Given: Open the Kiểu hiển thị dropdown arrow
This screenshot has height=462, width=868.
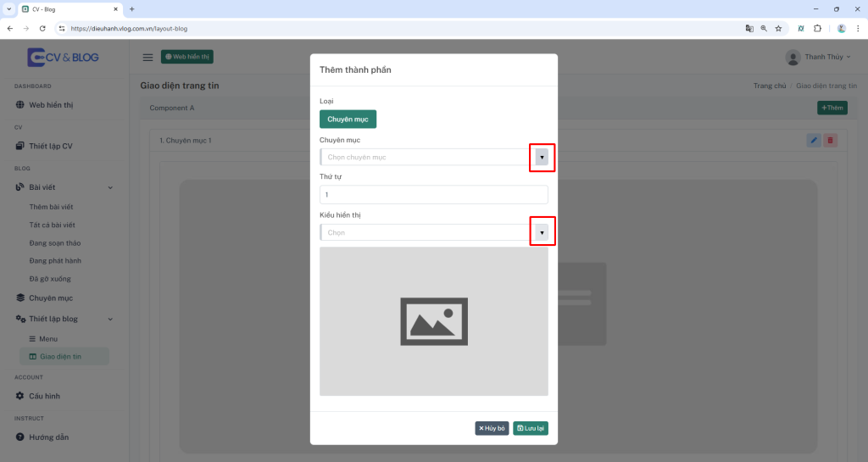Looking at the screenshot, I should pyautogui.click(x=542, y=232).
